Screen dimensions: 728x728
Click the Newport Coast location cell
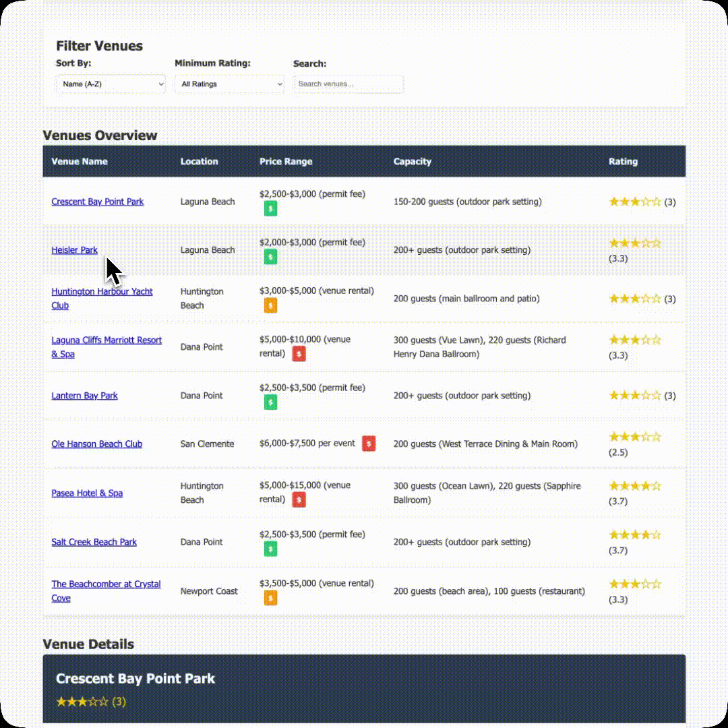click(209, 591)
